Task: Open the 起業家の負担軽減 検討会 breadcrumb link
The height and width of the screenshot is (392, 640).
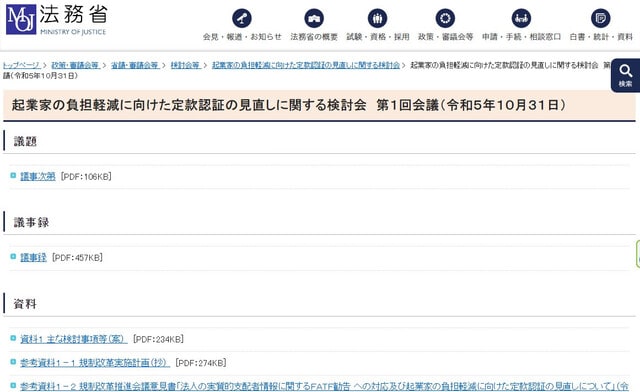Action: pyautogui.click(x=306, y=65)
